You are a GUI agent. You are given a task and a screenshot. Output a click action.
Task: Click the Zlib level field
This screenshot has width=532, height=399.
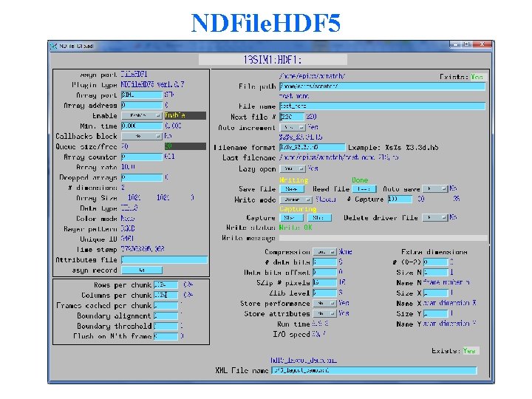(324, 293)
